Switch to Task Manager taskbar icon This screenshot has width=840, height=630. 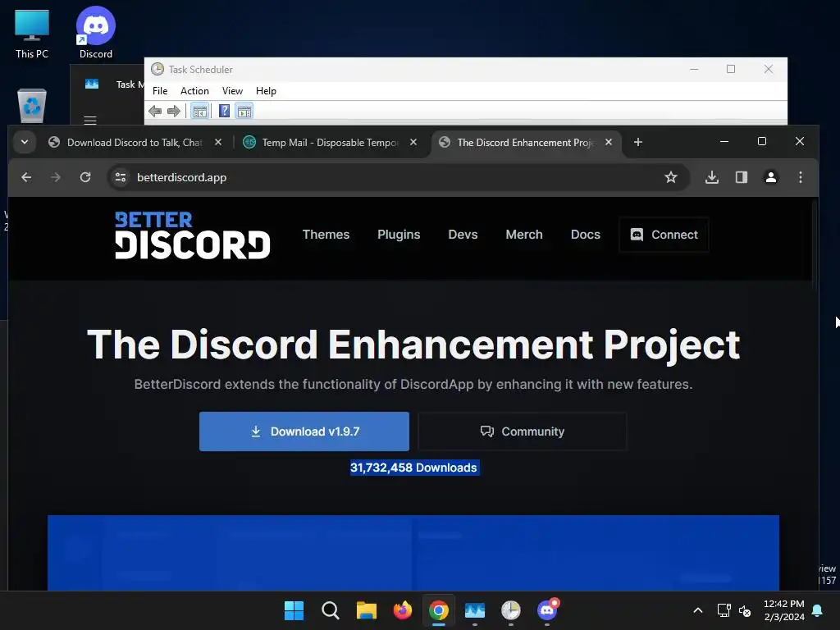pyautogui.click(x=475, y=610)
